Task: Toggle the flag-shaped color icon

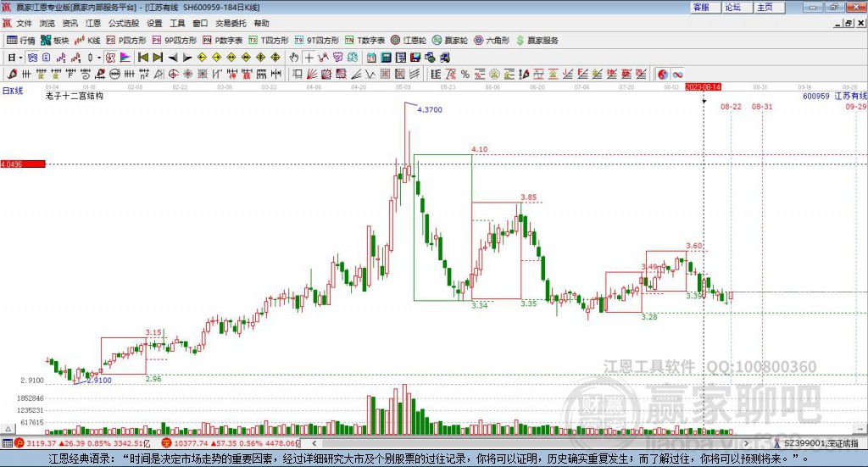Action: tap(125, 58)
